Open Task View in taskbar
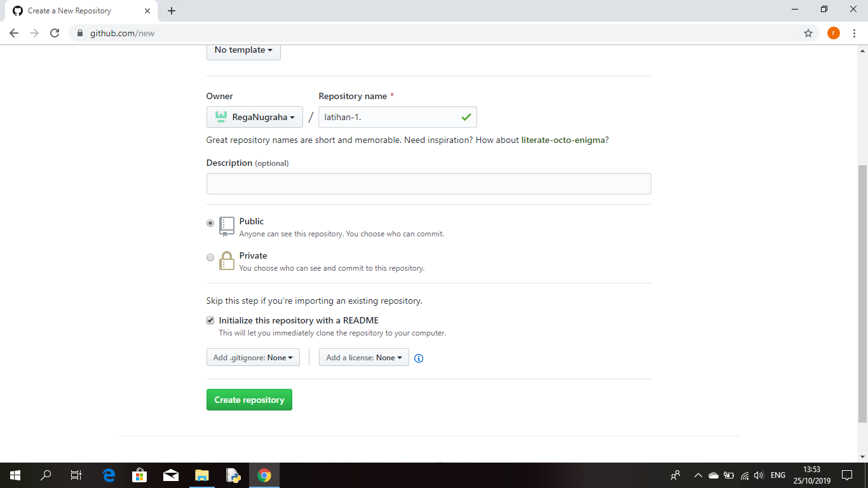Image resolution: width=868 pixels, height=488 pixels. coord(76,475)
